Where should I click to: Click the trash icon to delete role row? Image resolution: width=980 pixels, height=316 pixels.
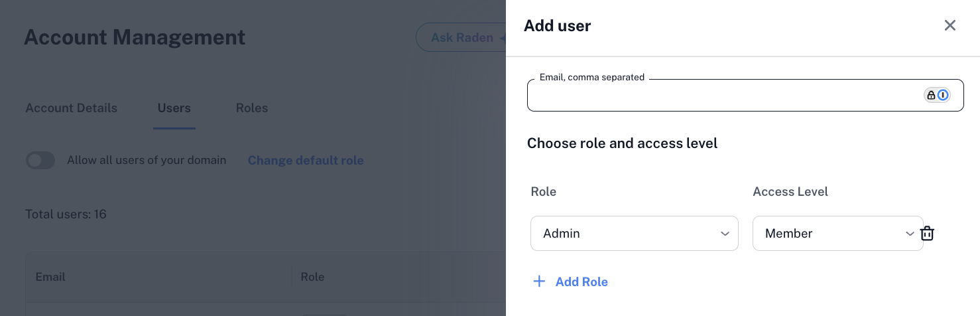(928, 234)
